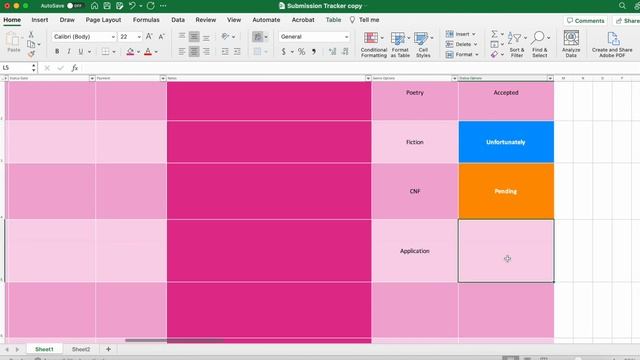Open Find & Select
This screenshot has width=640, height=360.
(540, 44)
